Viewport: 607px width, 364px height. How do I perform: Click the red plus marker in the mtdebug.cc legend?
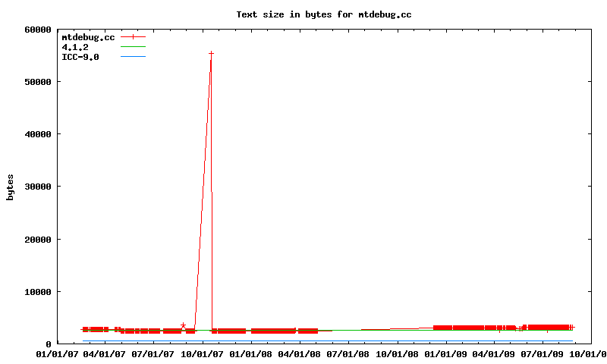pos(133,36)
